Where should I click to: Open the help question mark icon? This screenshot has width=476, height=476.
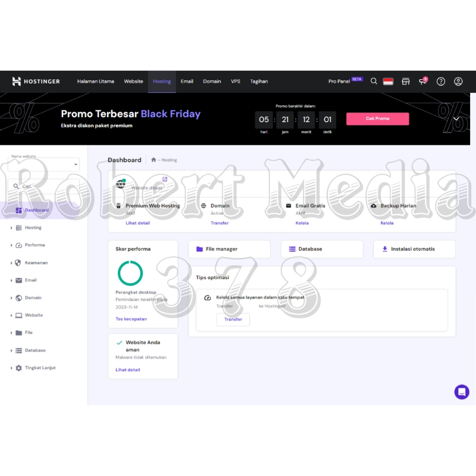click(440, 82)
